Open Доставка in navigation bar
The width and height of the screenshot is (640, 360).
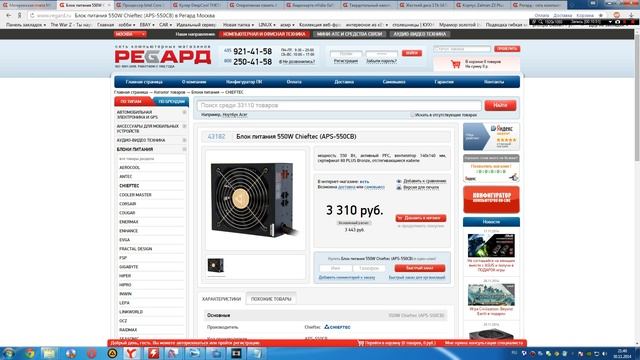point(344,82)
